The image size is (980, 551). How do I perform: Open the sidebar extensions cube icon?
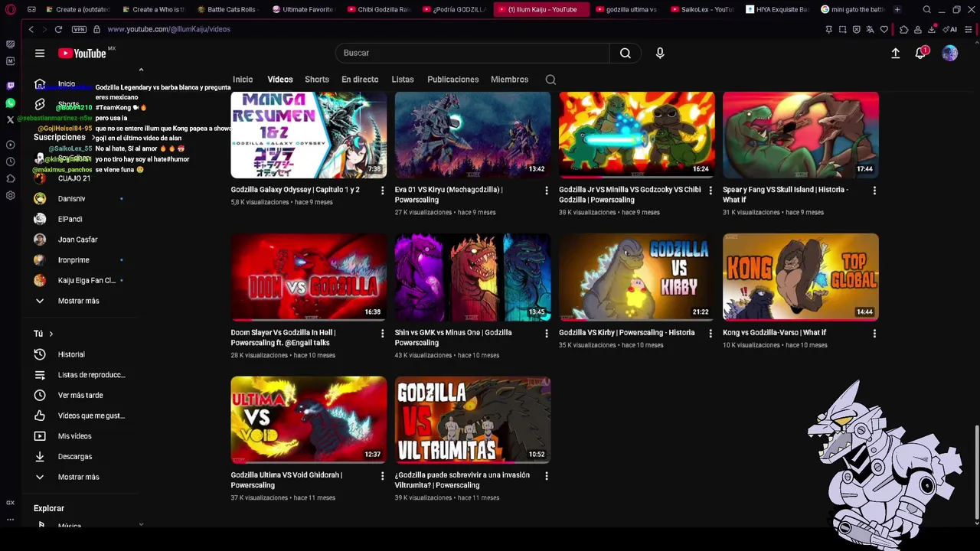10,178
